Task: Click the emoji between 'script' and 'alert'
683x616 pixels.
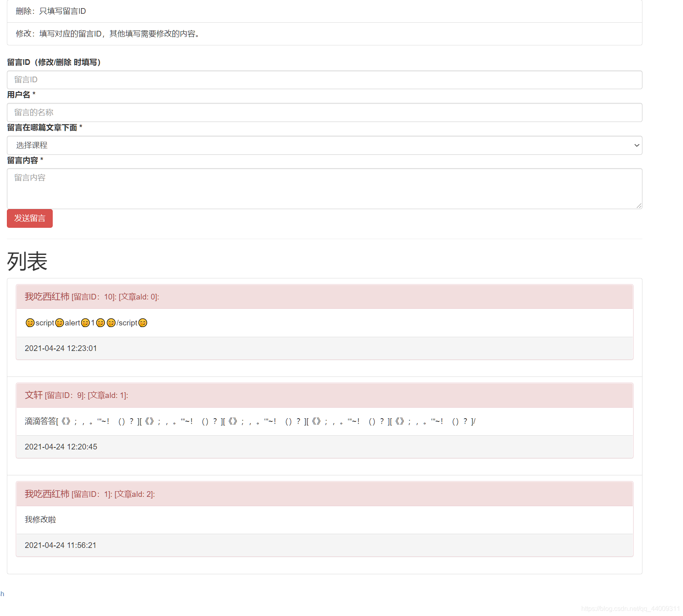Action: coord(59,323)
